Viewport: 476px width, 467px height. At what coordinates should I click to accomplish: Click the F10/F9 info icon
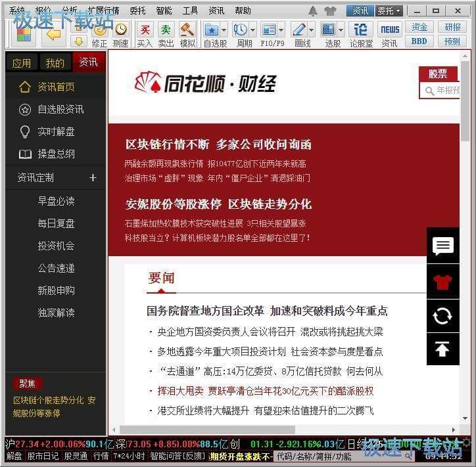point(269,30)
